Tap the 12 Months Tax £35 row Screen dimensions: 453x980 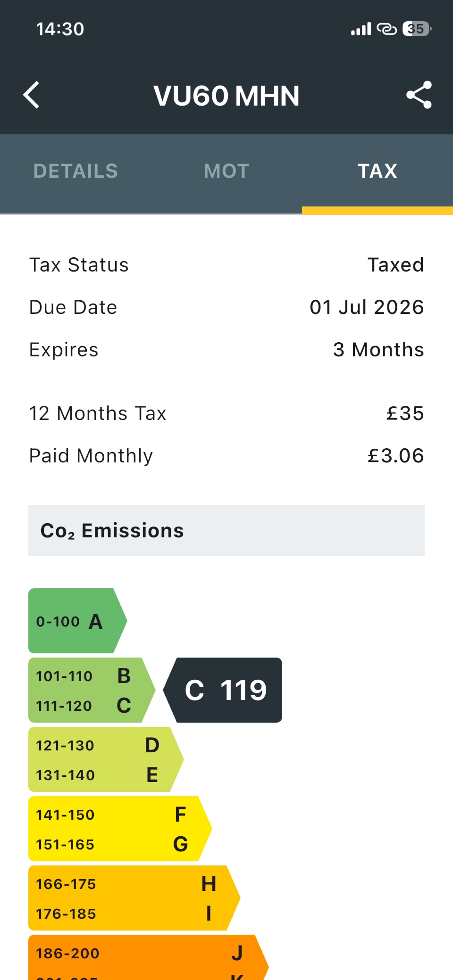[226, 413]
